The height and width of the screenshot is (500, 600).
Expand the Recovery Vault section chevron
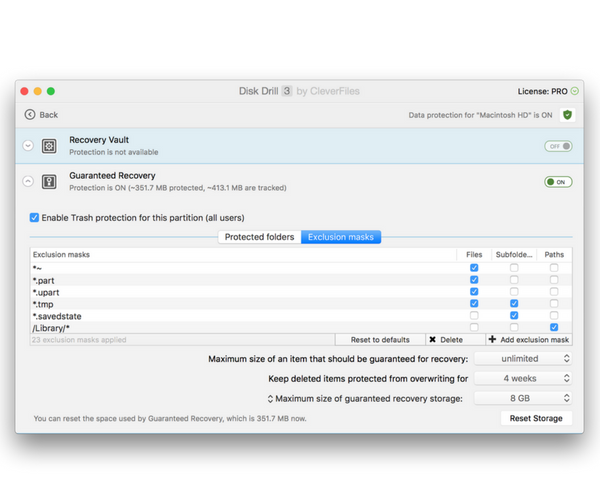point(28,146)
